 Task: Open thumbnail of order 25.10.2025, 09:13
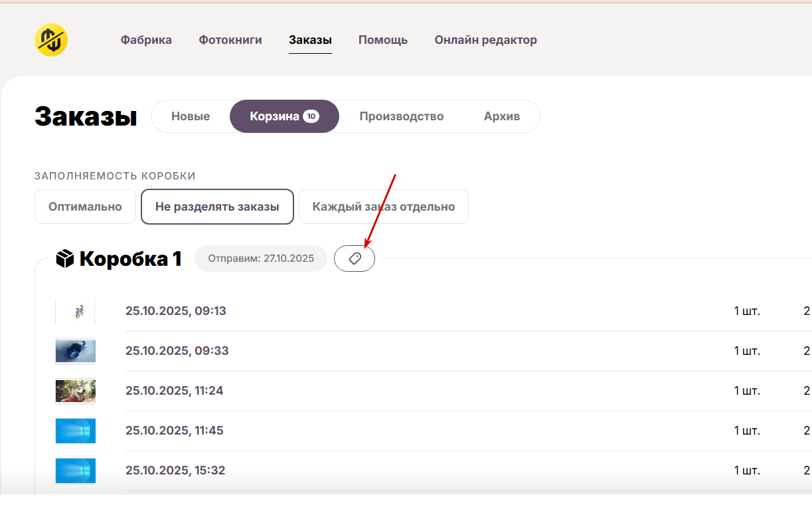pos(75,311)
